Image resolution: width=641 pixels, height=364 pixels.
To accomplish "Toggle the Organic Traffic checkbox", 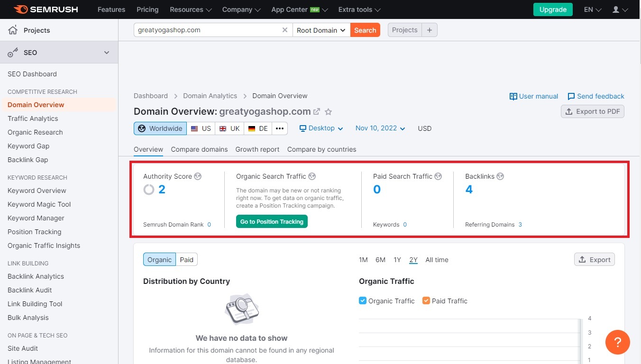I will pos(363,300).
